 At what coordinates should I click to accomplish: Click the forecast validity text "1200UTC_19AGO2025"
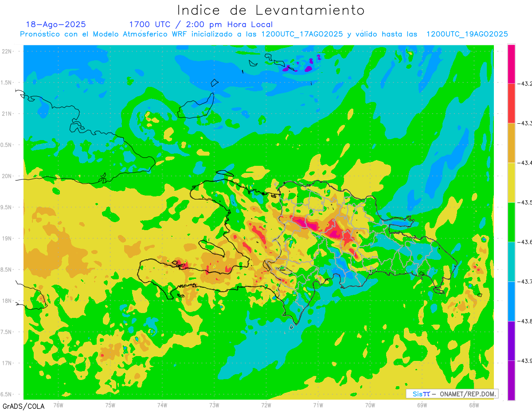(467, 34)
